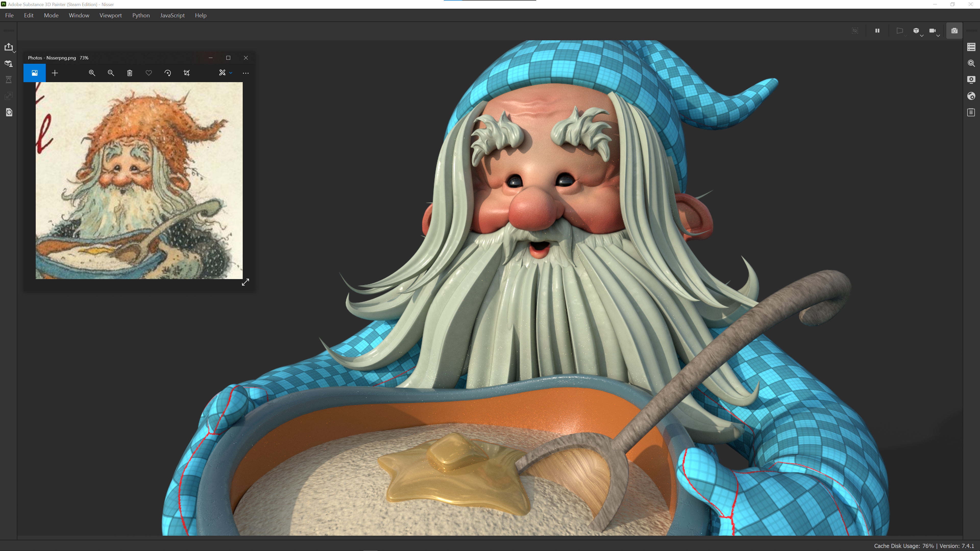This screenshot has height=551, width=980.
Task: Open the Python menu
Action: [x=141, y=15]
